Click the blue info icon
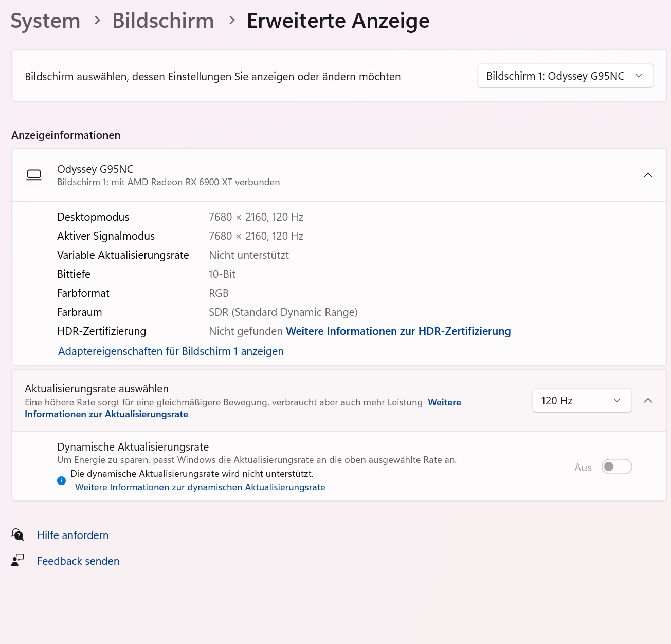The height and width of the screenshot is (644, 671). pyautogui.click(x=62, y=481)
